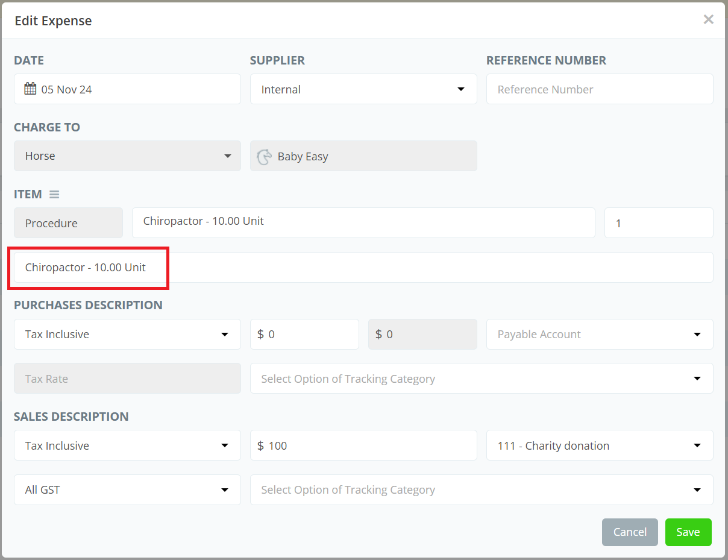Image resolution: width=728 pixels, height=560 pixels.
Task: Open the sales Tracking Category dropdown
Action: (x=481, y=490)
